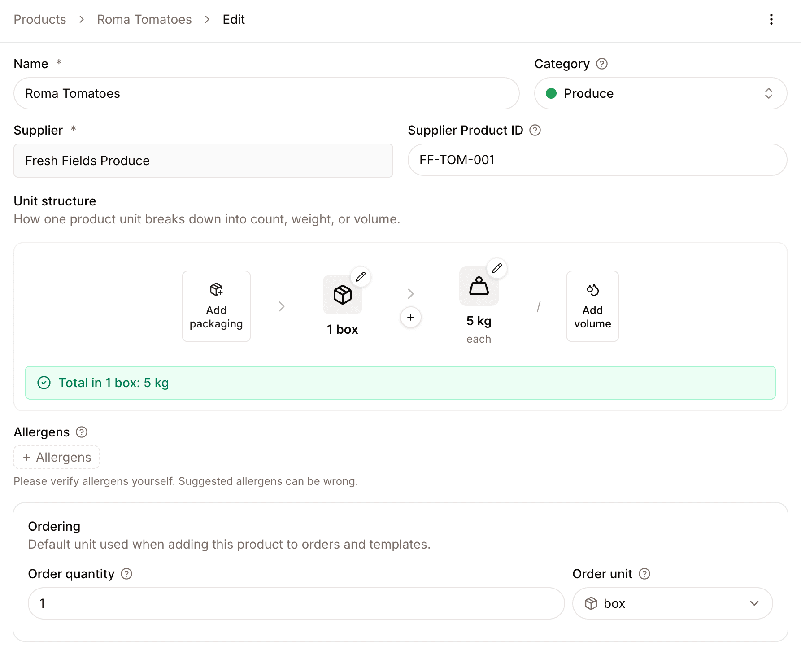The height and width of the screenshot is (672, 801).
Task: Go to Roma Tomatoes breadcrumb
Action: click(x=144, y=19)
